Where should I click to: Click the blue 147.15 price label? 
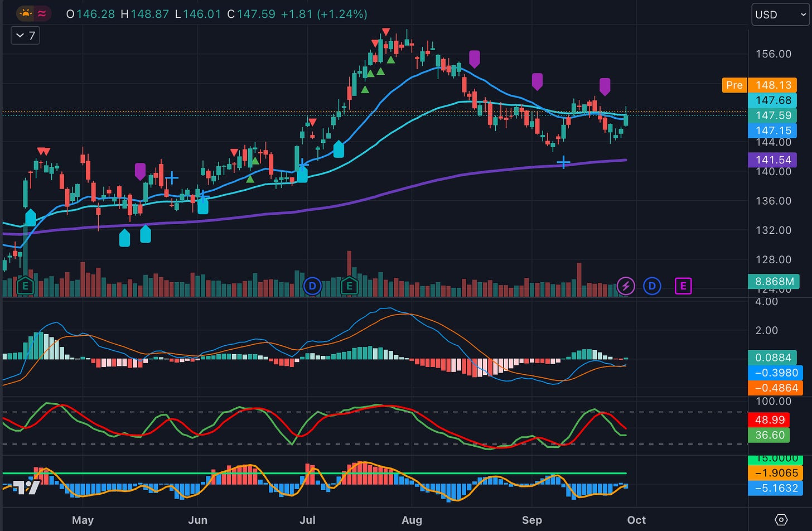[772, 131]
